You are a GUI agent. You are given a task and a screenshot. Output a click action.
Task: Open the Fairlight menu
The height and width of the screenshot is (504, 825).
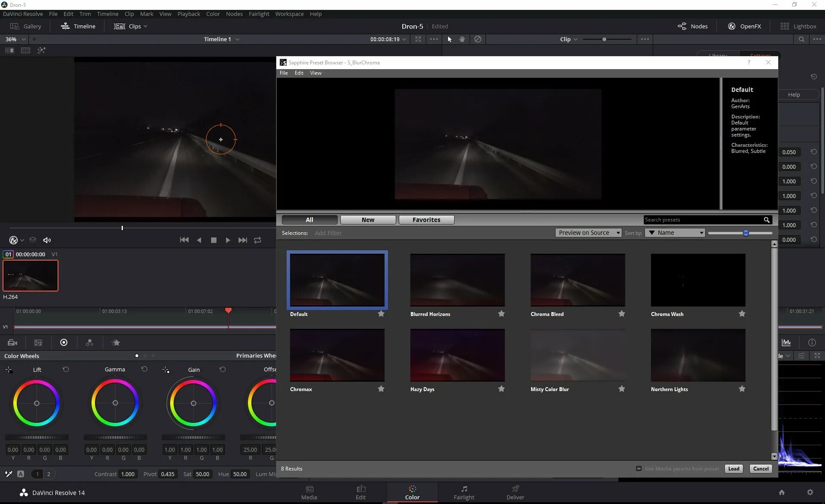coord(259,14)
